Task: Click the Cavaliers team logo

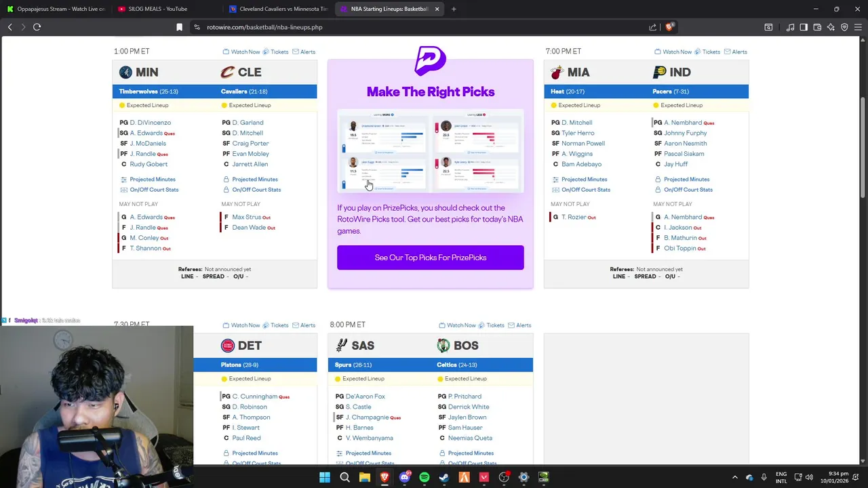Action: coord(227,72)
